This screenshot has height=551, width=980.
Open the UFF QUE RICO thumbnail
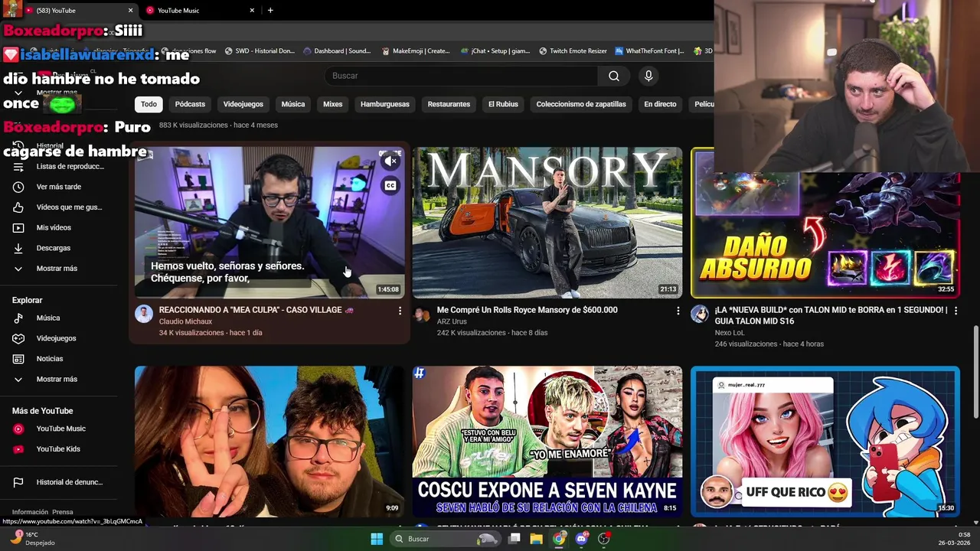(825, 442)
